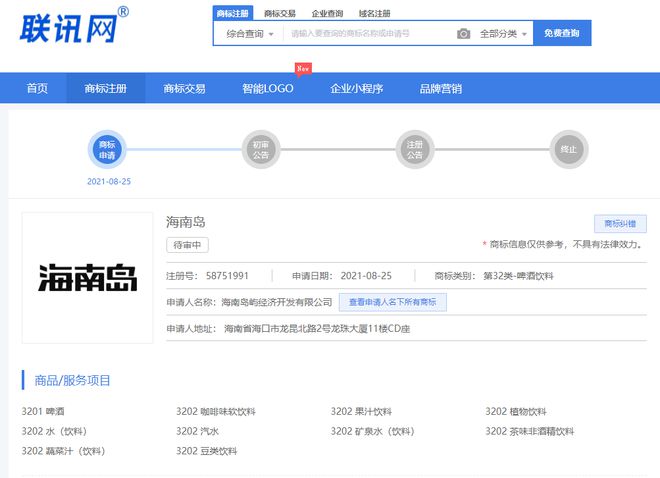Click the 免费查询 search button
Viewport: 660px width, 478px height.
click(x=561, y=34)
